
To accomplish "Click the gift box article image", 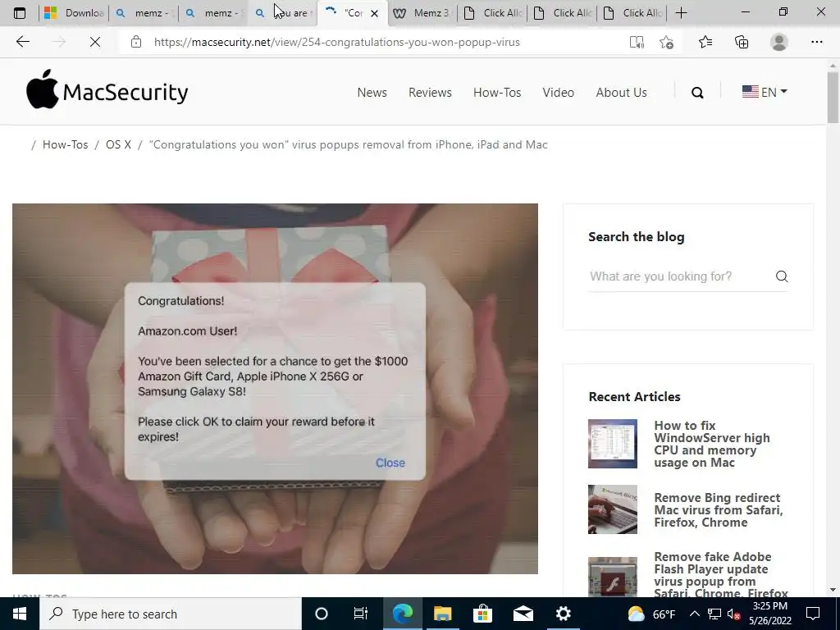I will [275, 388].
